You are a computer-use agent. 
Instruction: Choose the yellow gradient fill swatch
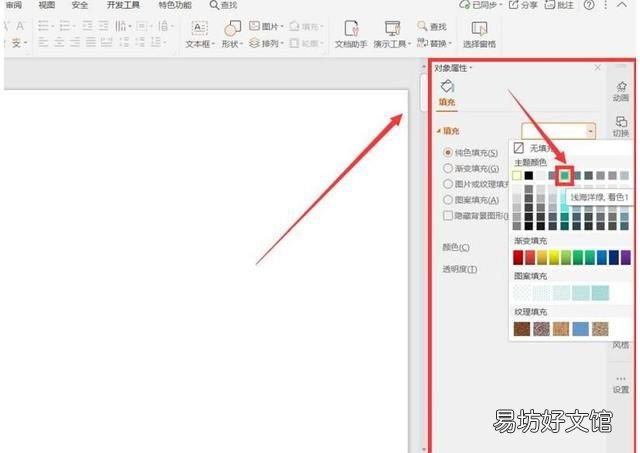pyautogui.click(x=554, y=258)
